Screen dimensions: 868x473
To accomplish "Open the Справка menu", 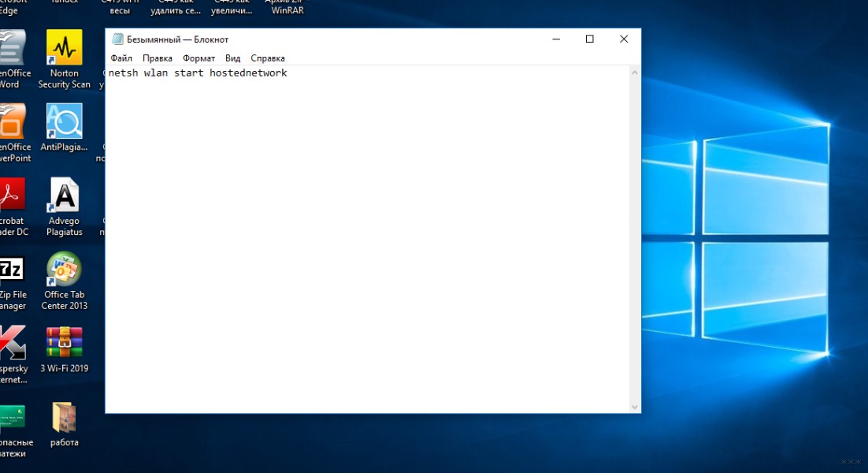I will 268,58.
